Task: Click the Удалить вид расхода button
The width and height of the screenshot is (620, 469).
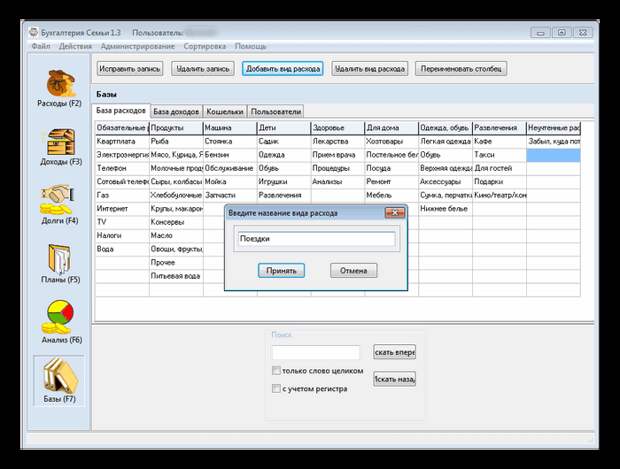Action: (370, 69)
